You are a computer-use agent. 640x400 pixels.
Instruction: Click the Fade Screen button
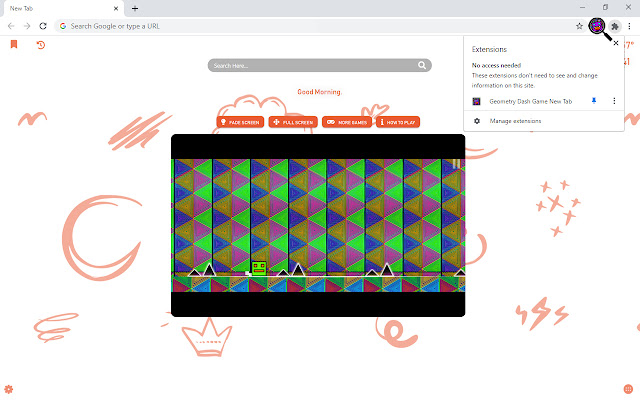(240, 122)
